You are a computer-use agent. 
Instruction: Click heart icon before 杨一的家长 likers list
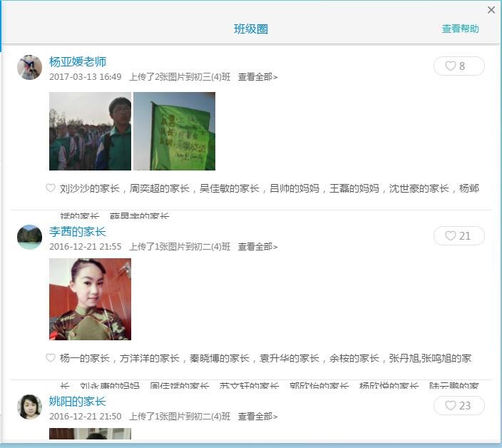(50, 357)
